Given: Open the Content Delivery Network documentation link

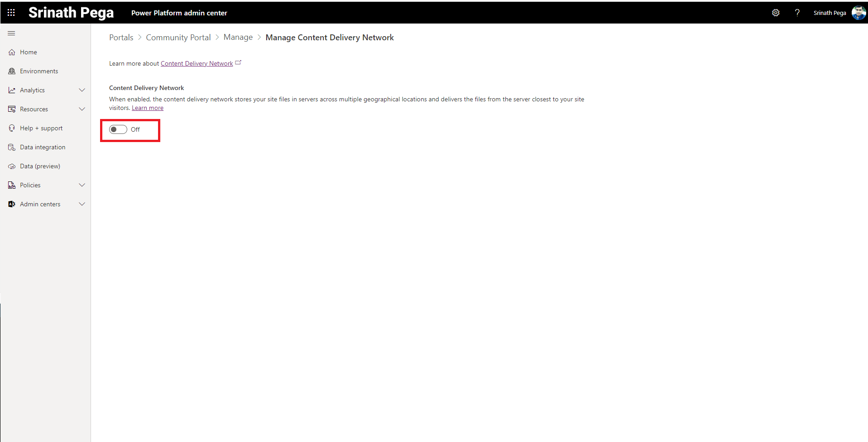Looking at the screenshot, I should 197,64.
